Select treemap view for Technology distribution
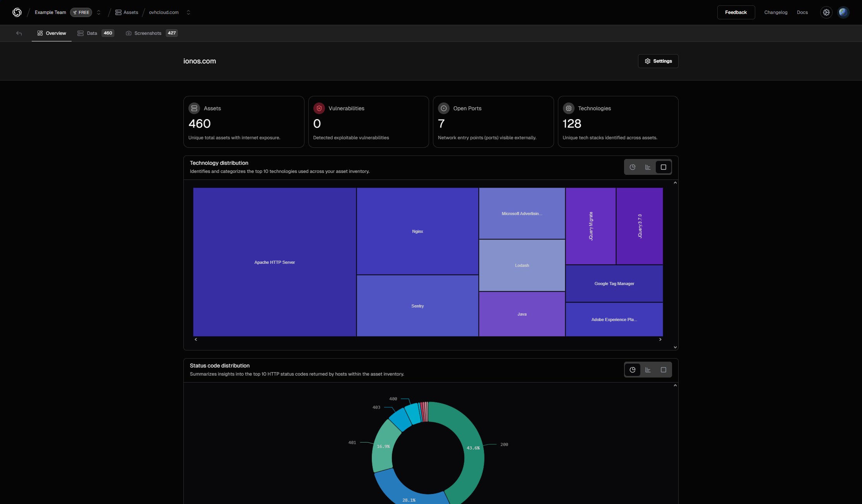The image size is (862, 504). click(664, 167)
